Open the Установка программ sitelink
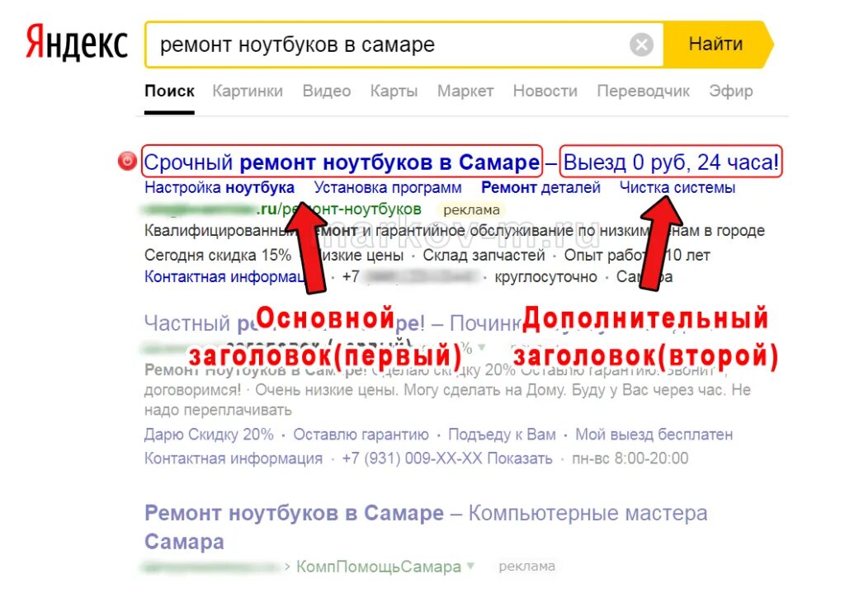This screenshot has width=845, height=616. point(388,187)
